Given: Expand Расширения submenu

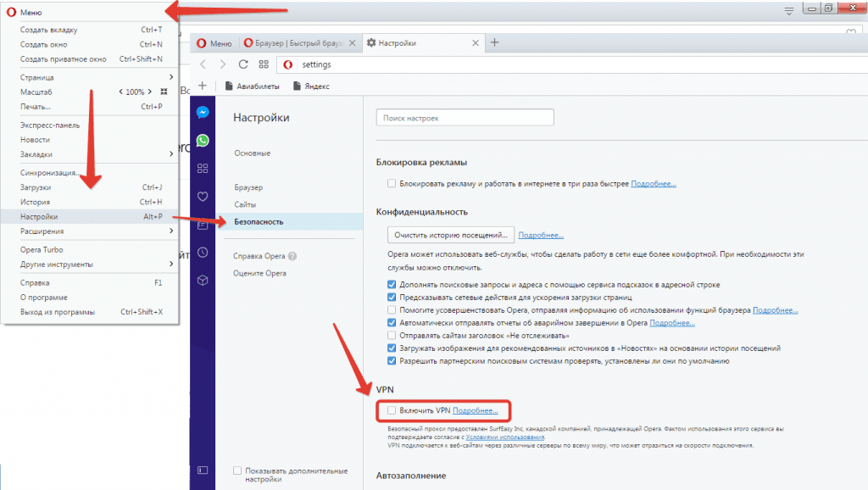Looking at the screenshot, I should [x=171, y=231].
